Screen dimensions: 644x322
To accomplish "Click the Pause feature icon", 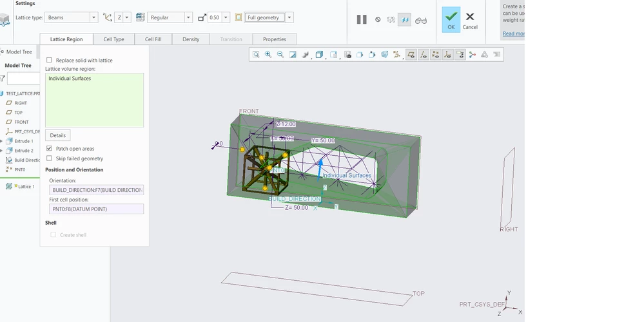I will (362, 19).
